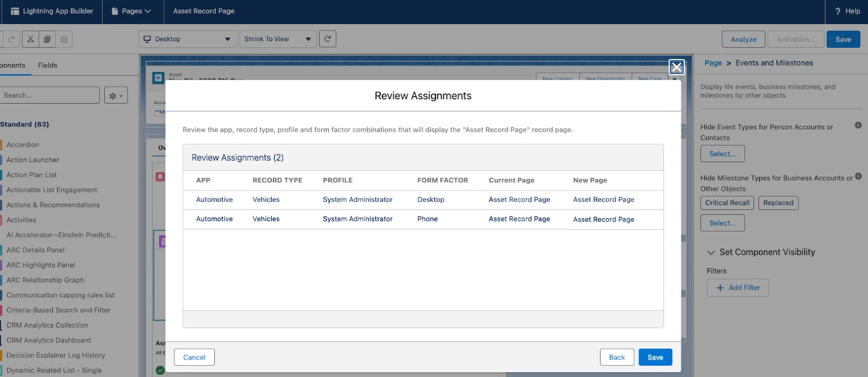Click the refresh canvas icon
The height and width of the screenshot is (377, 868).
click(328, 39)
